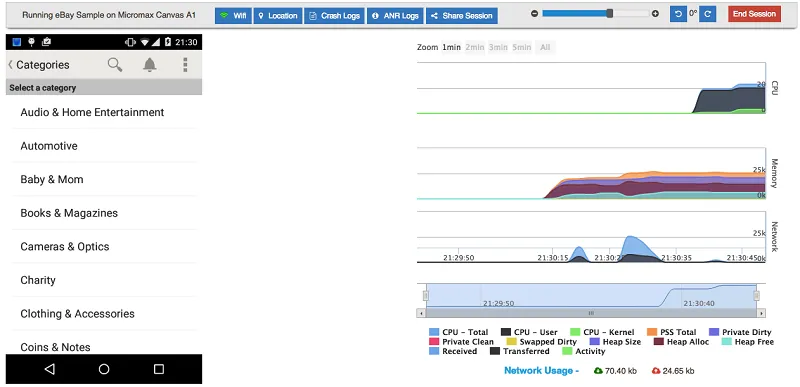Set chart zoom to 5min
This screenshot has height=387, width=800.
tap(521, 47)
